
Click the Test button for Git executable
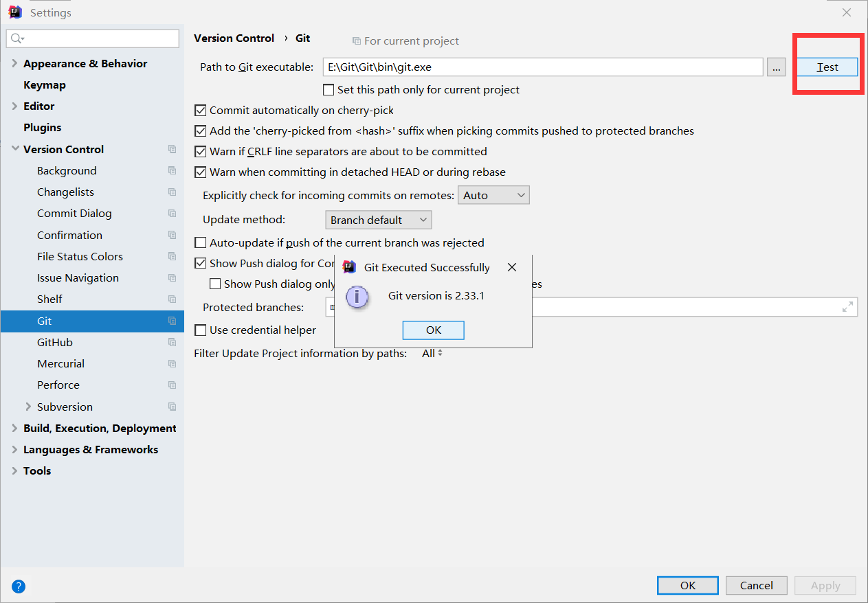tap(827, 67)
